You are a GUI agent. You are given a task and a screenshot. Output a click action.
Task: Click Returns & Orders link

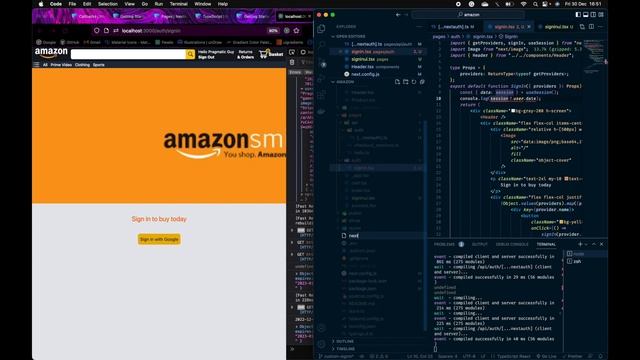tap(245, 55)
